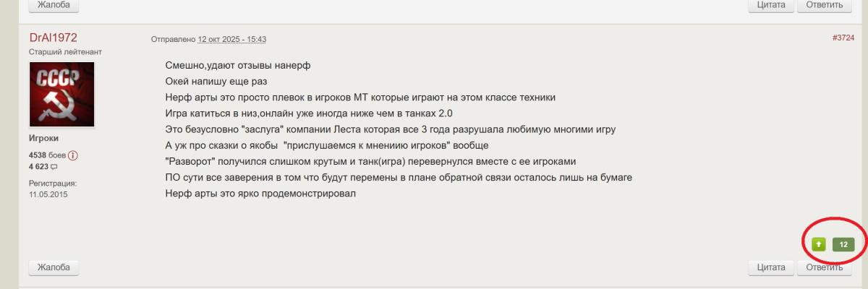Image resolution: width=868 pixels, height=289 pixels.
Task: Click the registration date 11.05.2015
Action: pyautogui.click(x=48, y=194)
